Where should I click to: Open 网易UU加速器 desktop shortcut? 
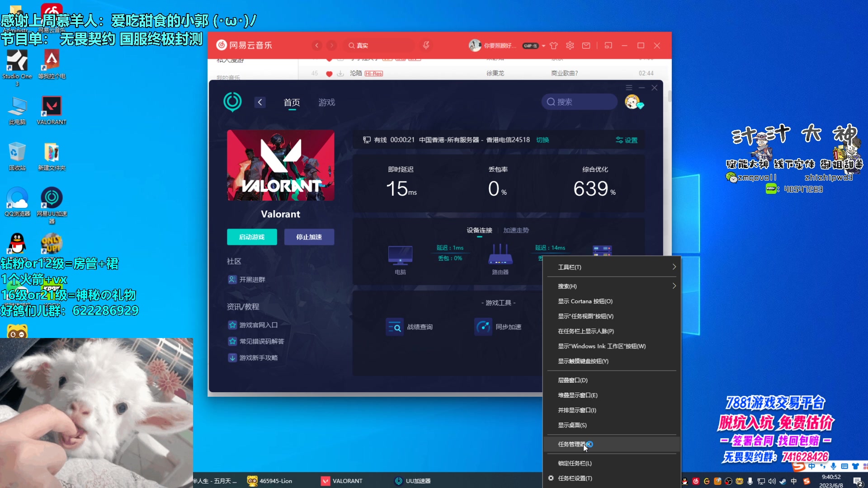[52, 206]
